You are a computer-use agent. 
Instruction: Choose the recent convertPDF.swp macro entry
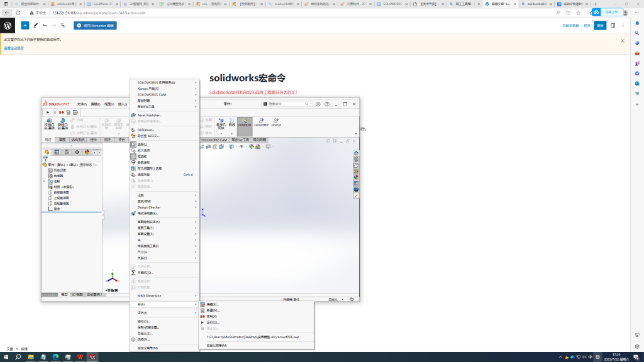point(253,337)
